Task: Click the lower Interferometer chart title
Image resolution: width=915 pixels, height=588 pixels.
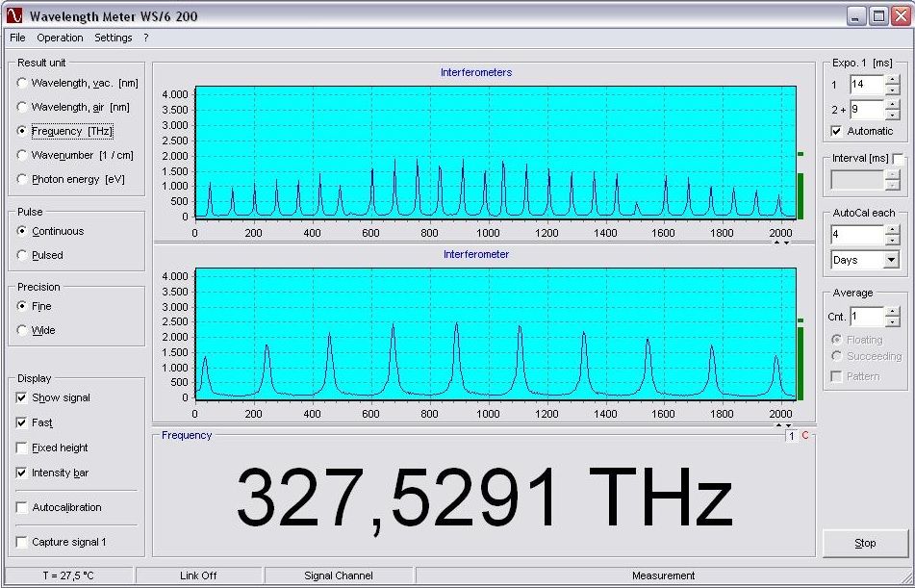Action: click(x=476, y=254)
